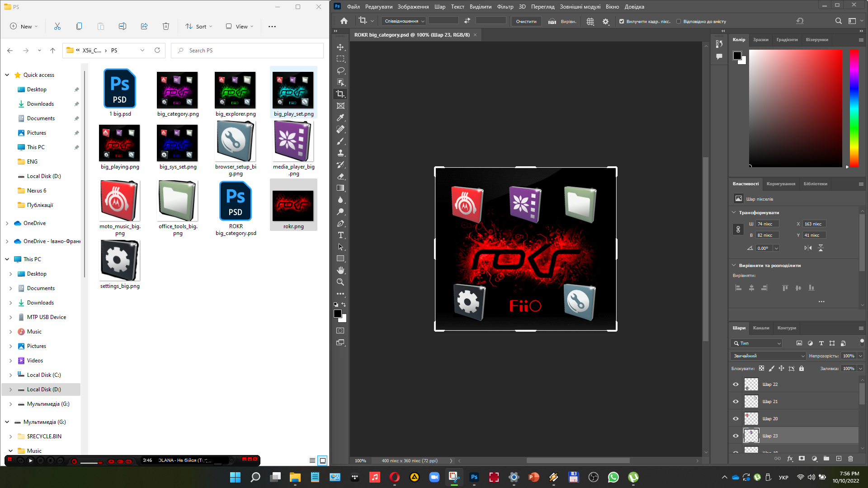Toggle lock all layer lock icon
This screenshot has height=488, width=868.
[x=802, y=368]
